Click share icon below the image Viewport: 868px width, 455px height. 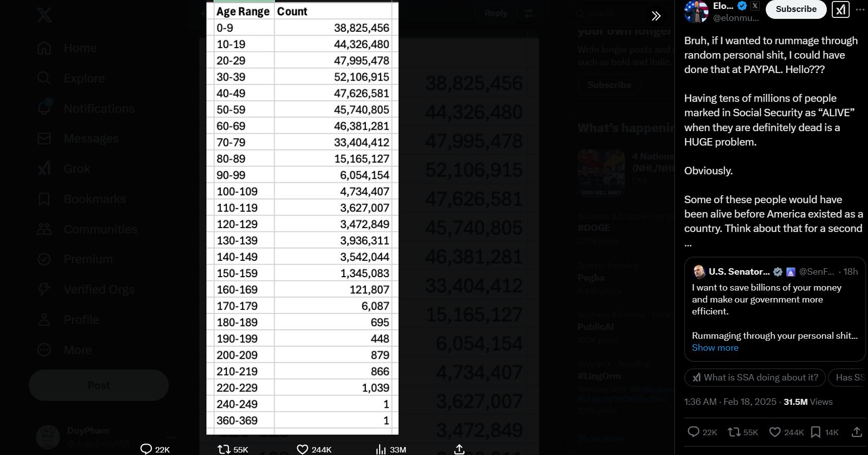460,450
